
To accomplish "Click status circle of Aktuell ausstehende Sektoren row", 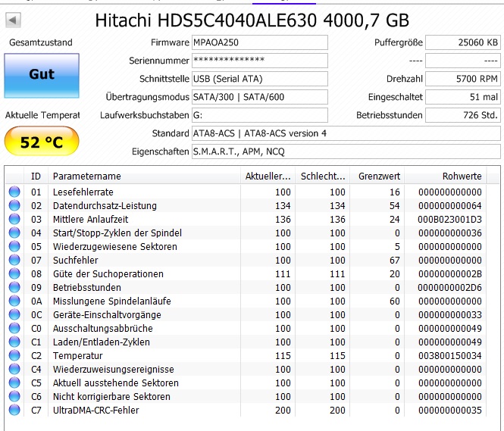I will [14, 383].
